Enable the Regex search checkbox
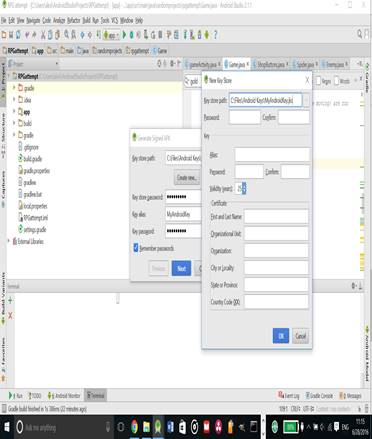This screenshot has height=439, width=372. 318,81
